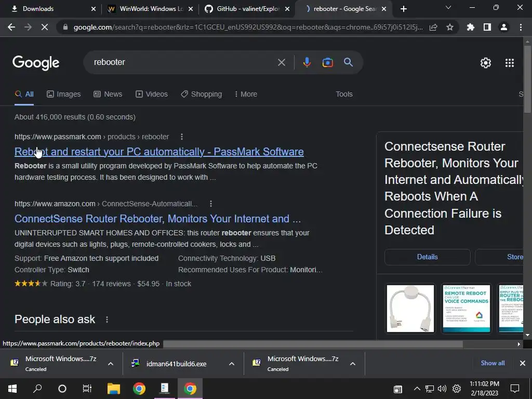Select the Shopping search filter
The width and height of the screenshot is (532, 399).
tap(201, 94)
